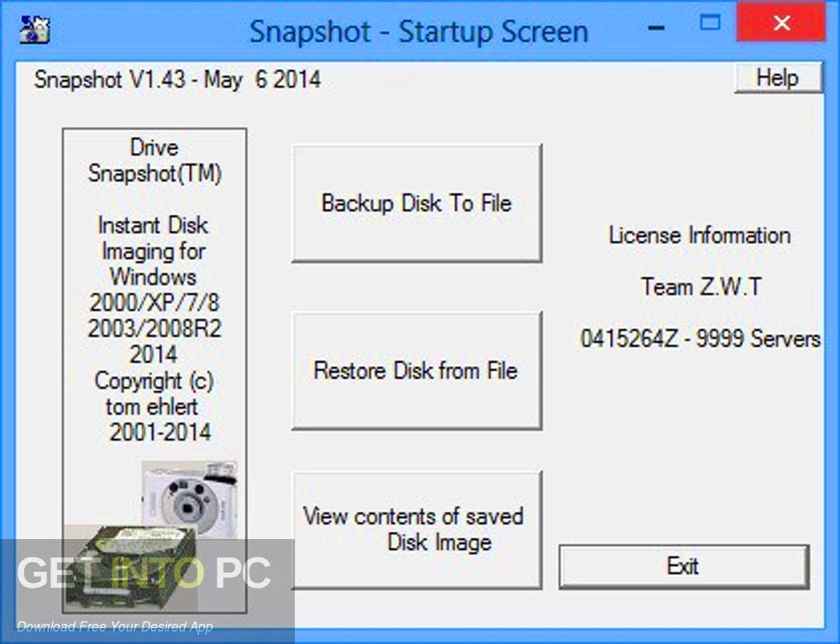Click the Backup Disk To File button

(417, 203)
